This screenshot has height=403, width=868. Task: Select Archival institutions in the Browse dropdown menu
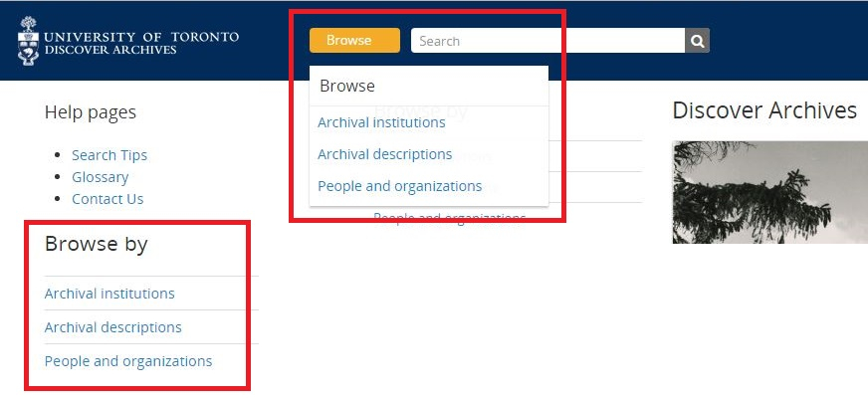[381, 122]
